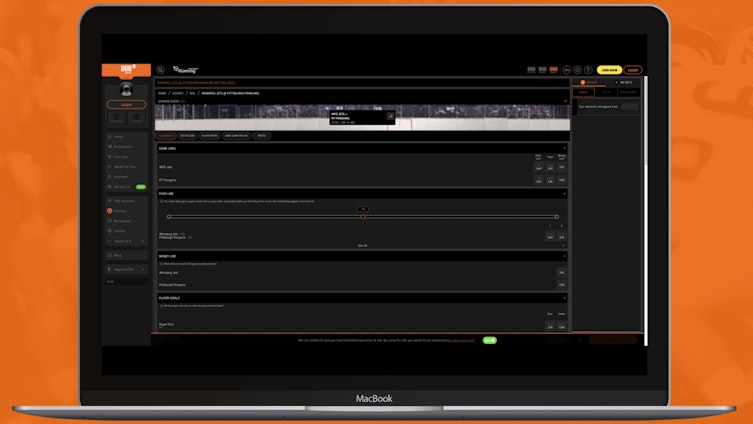Open Live now from the sidebar
Viewport: 753px width, 424px height.
click(x=121, y=157)
